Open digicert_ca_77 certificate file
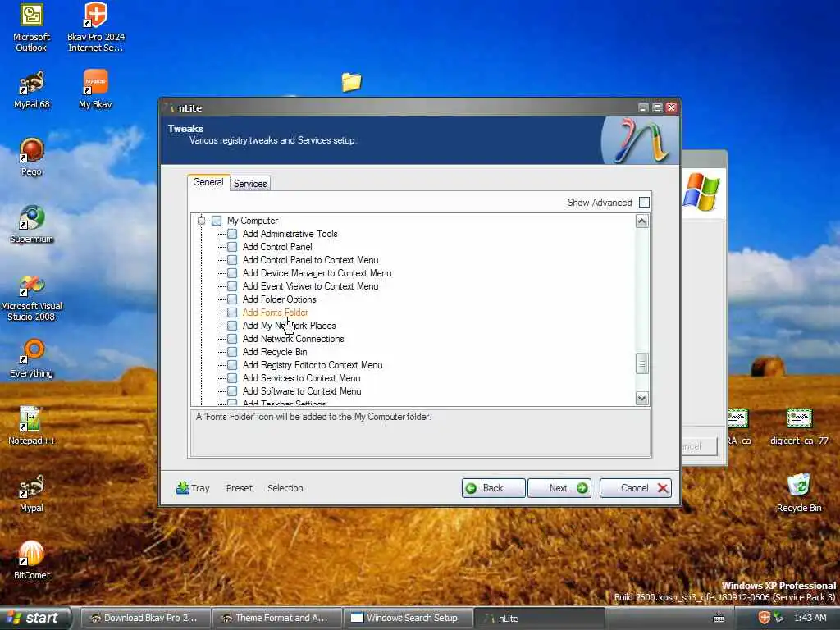 click(799, 427)
